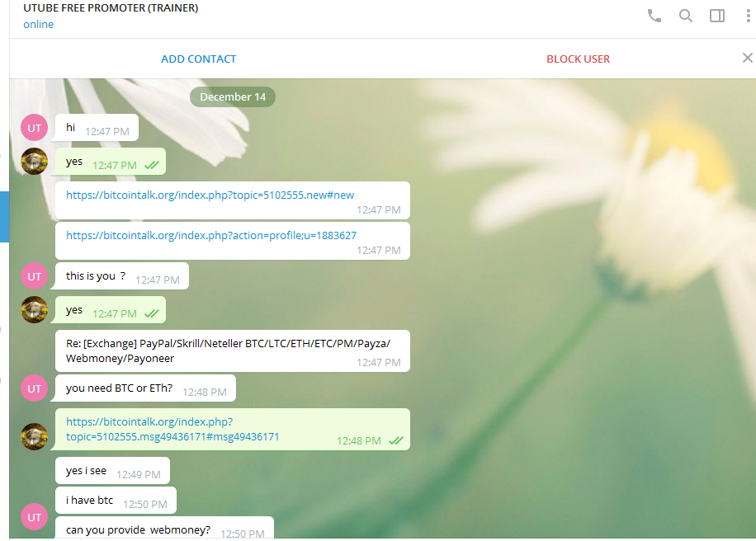This screenshot has width=756, height=541.
Task: Select the 'i have btc' message
Action: [x=116, y=501]
